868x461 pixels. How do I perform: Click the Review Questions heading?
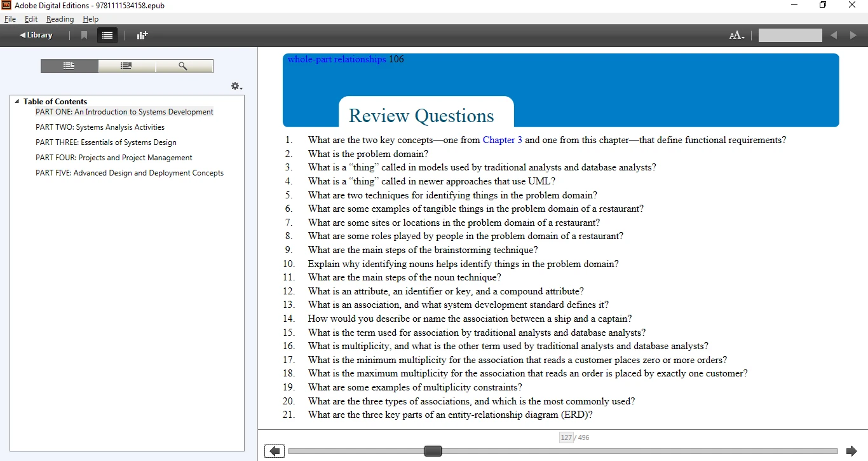pos(421,116)
